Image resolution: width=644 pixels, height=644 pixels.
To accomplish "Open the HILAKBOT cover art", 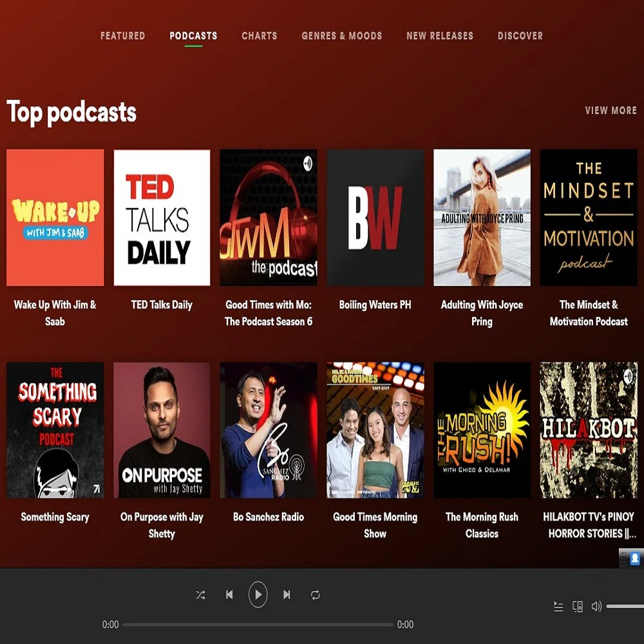I will click(589, 430).
